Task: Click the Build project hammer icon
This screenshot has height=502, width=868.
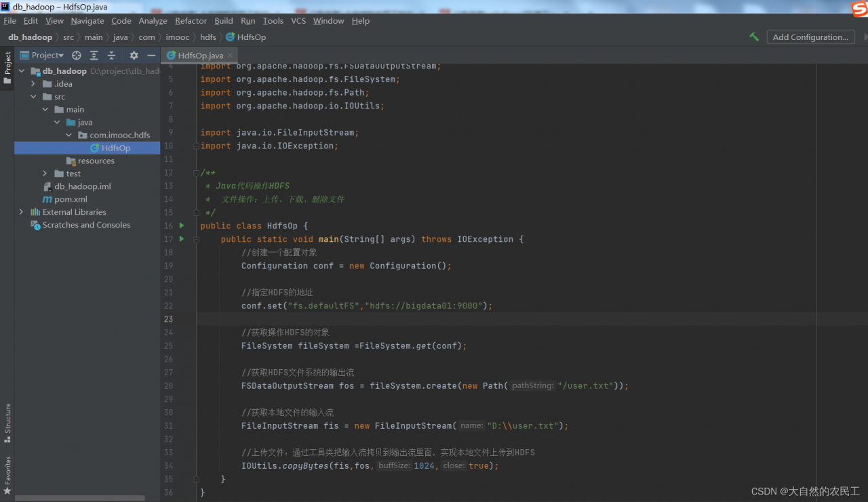Action: 754,37
